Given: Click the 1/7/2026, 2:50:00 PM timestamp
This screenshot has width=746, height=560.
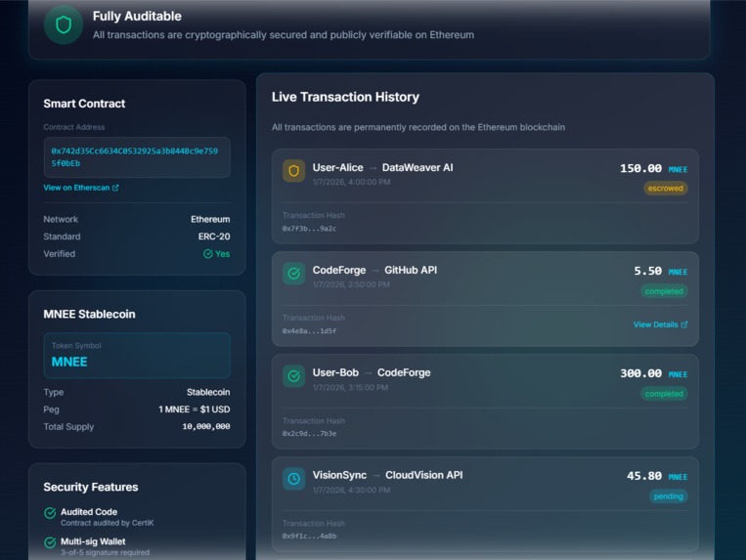Looking at the screenshot, I should pyautogui.click(x=351, y=284).
